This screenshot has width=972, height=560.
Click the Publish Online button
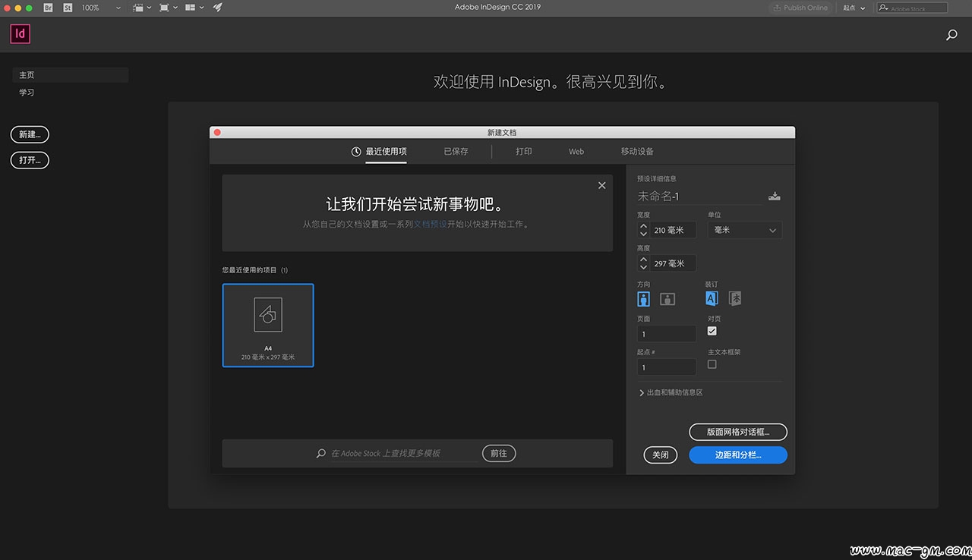click(x=801, y=8)
